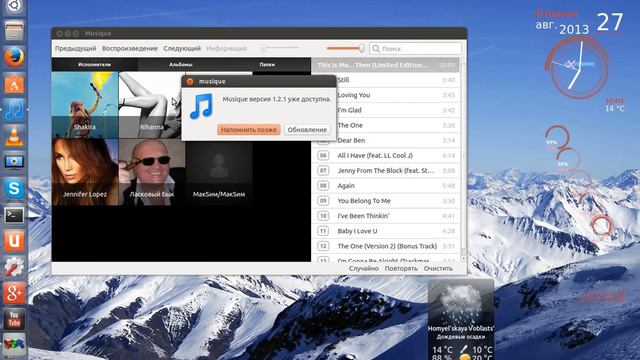The height and width of the screenshot is (360, 640).
Task: Toggle Повторять repeat mode
Action: [x=401, y=269]
